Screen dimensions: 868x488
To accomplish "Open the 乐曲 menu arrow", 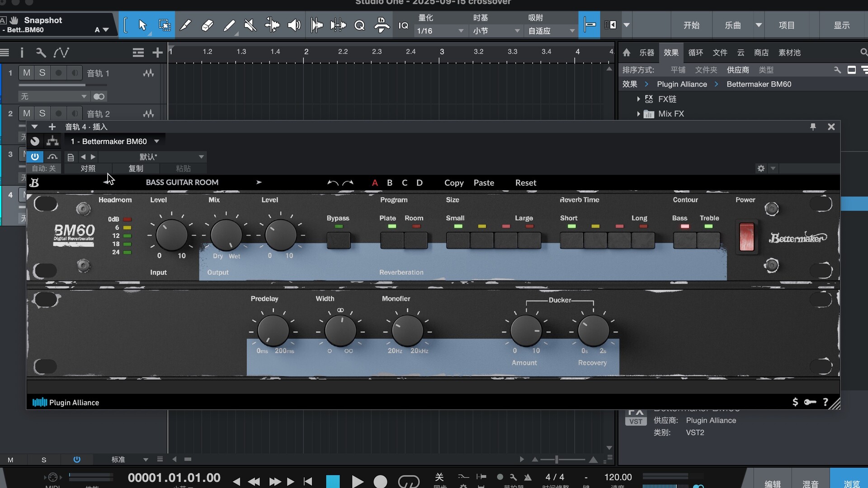I will [759, 25].
